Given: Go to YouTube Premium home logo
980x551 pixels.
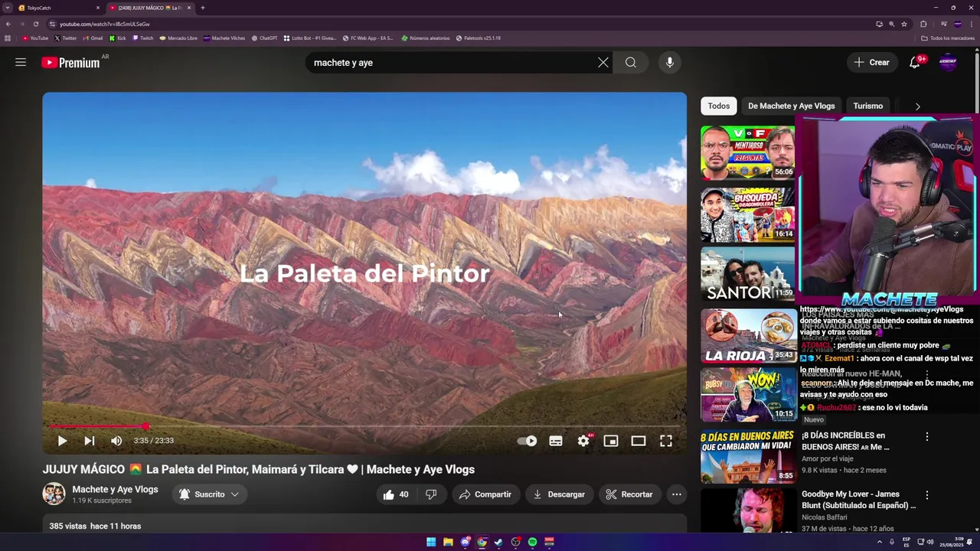Looking at the screenshot, I should (x=70, y=63).
